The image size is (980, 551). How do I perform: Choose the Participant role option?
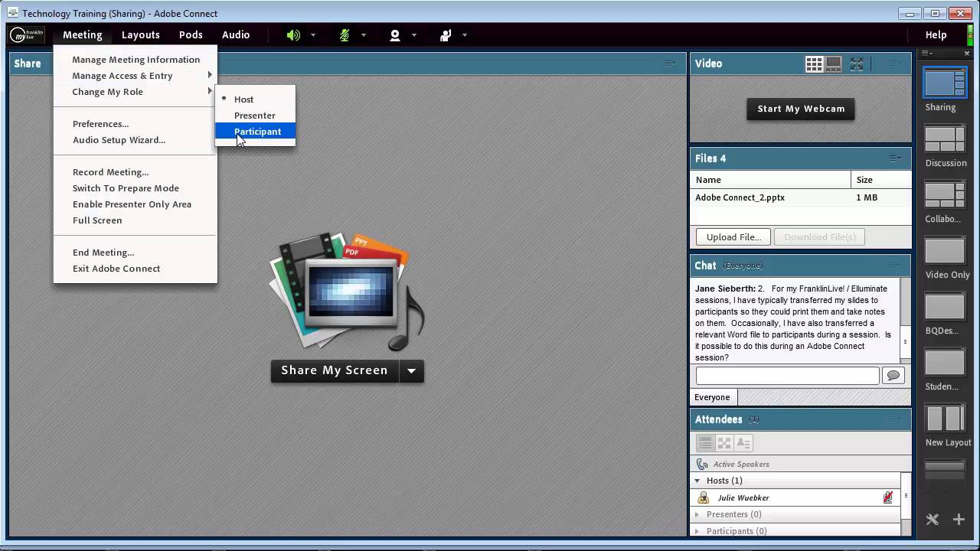pyautogui.click(x=255, y=132)
